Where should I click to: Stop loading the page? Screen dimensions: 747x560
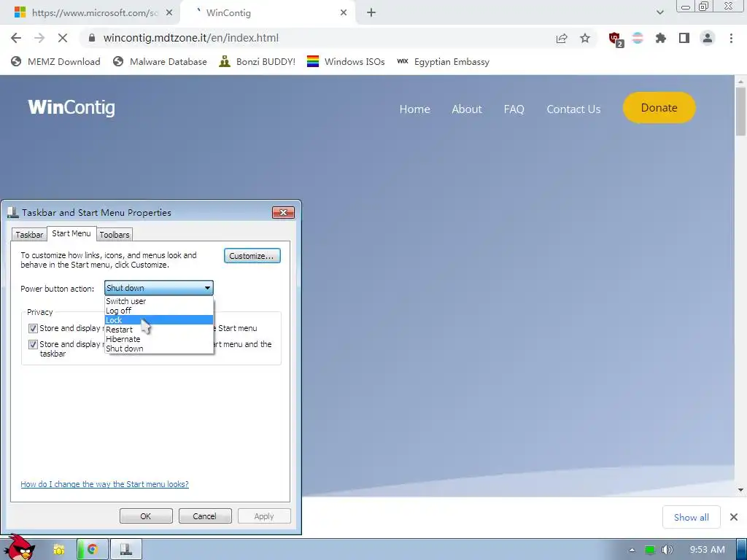(63, 38)
